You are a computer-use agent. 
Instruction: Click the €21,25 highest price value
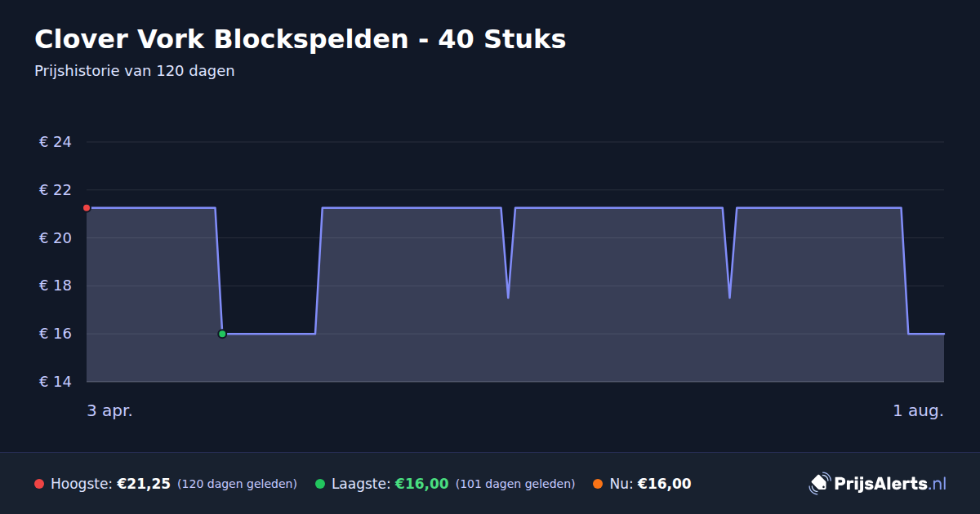(144, 484)
